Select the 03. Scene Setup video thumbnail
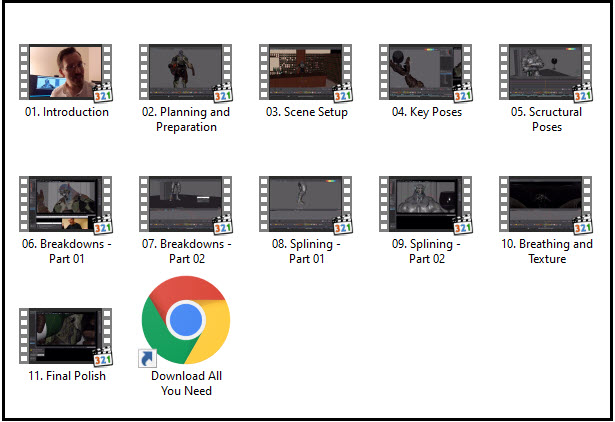Viewport: 615px width, 422px height. coord(306,72)
